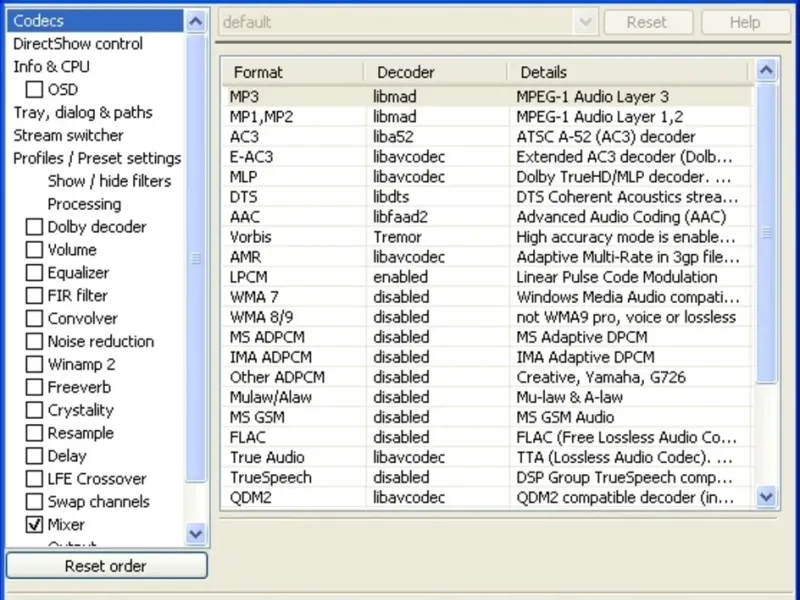Select the WMA 8/9 row
The image size is (800, 600).
[x=487, y=317]
